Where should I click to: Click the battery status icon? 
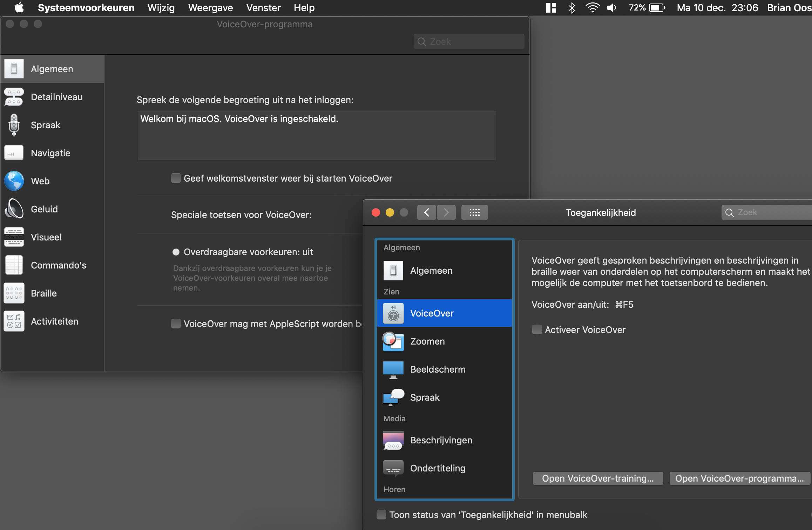click(657, 8)
